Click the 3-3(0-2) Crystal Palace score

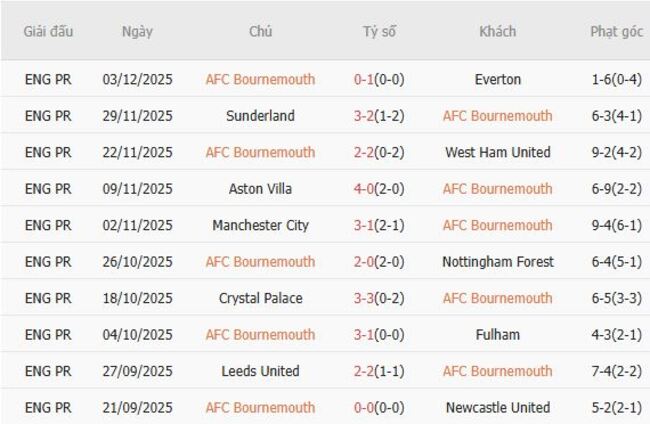(379, 298)
